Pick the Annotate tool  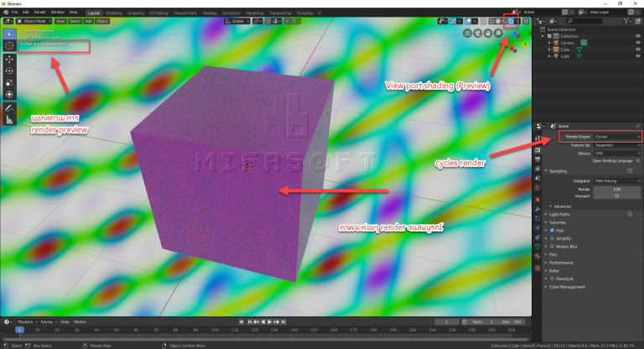point(9,108)
